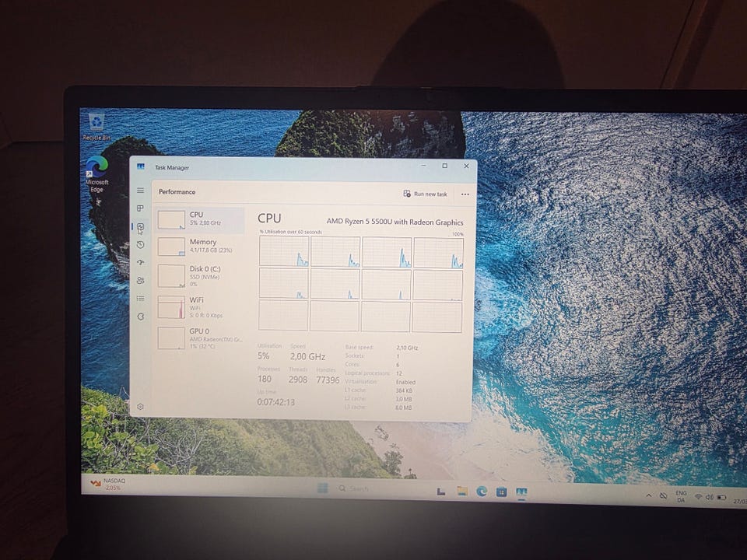Image resolution: width=747 pixels, height=560 pixels.
Task: Click the fourth top-row CPU graph
Action: tap(439, 253)
